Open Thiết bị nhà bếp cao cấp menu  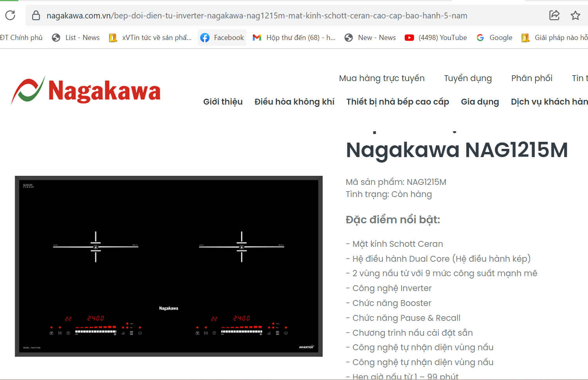tap(397, 102)
